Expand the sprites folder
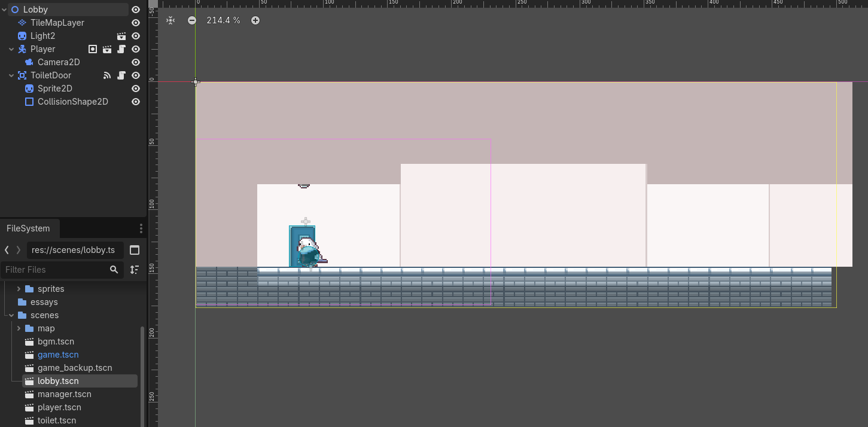This screenshot has height=427, width=868. coord(19,289)
